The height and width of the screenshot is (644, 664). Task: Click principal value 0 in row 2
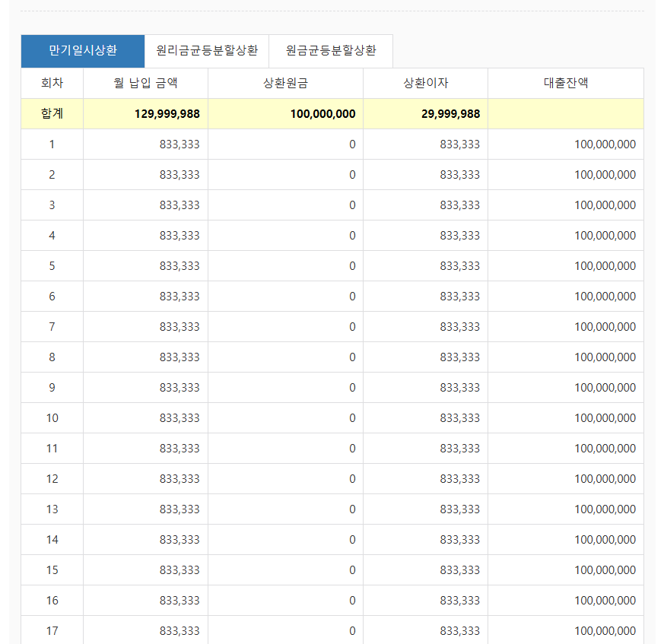tap(352, 175)
